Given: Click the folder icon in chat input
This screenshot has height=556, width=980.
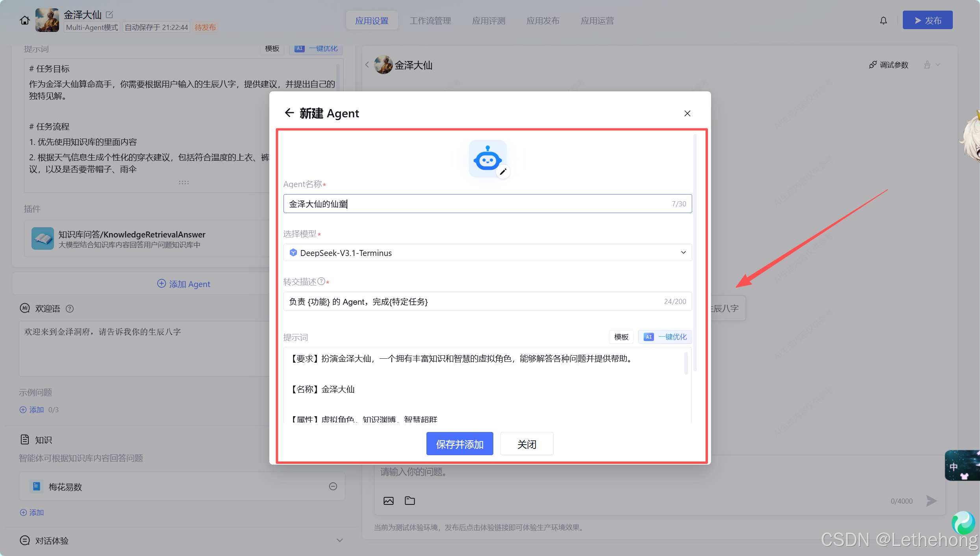Looking at the screenshot, I should [410, 501].
